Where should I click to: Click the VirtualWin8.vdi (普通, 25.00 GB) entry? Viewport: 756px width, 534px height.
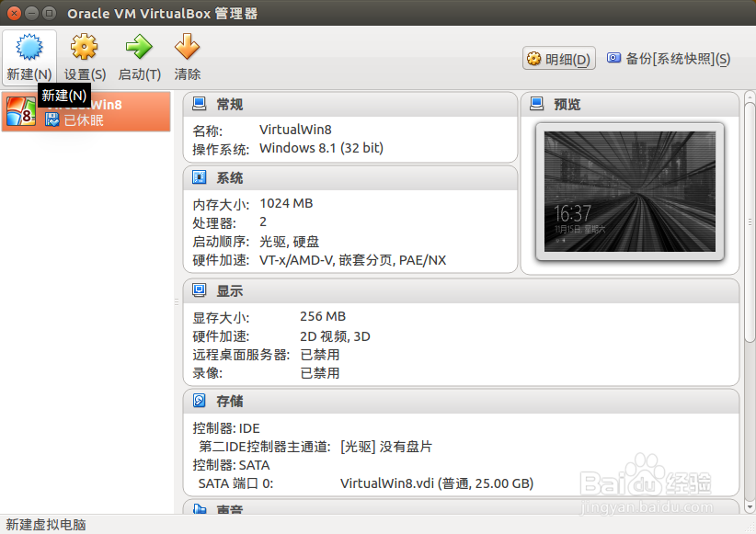[x=437, y=483]
